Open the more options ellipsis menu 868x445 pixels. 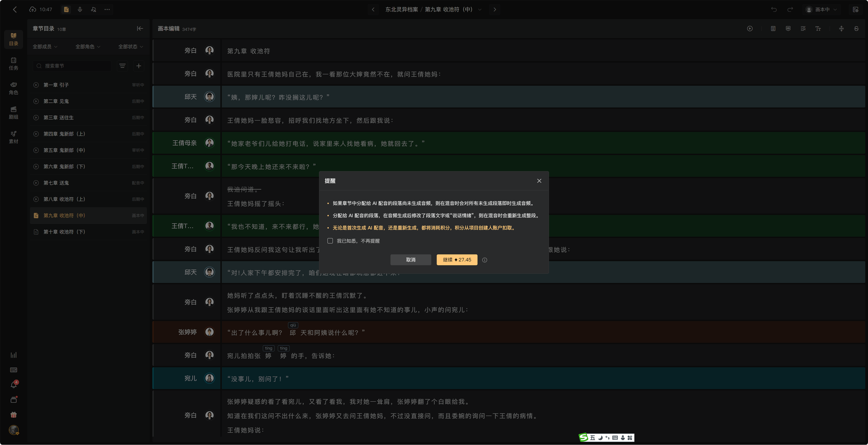pyautogui.click(x=107, y=9)
